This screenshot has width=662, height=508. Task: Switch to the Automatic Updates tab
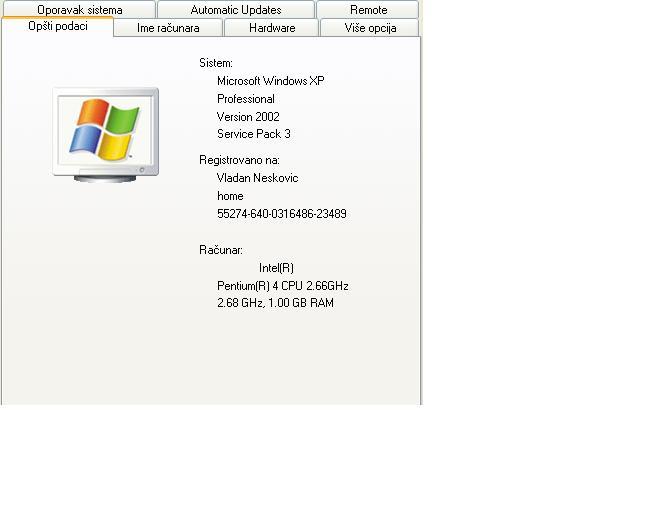tap(236, 9)
